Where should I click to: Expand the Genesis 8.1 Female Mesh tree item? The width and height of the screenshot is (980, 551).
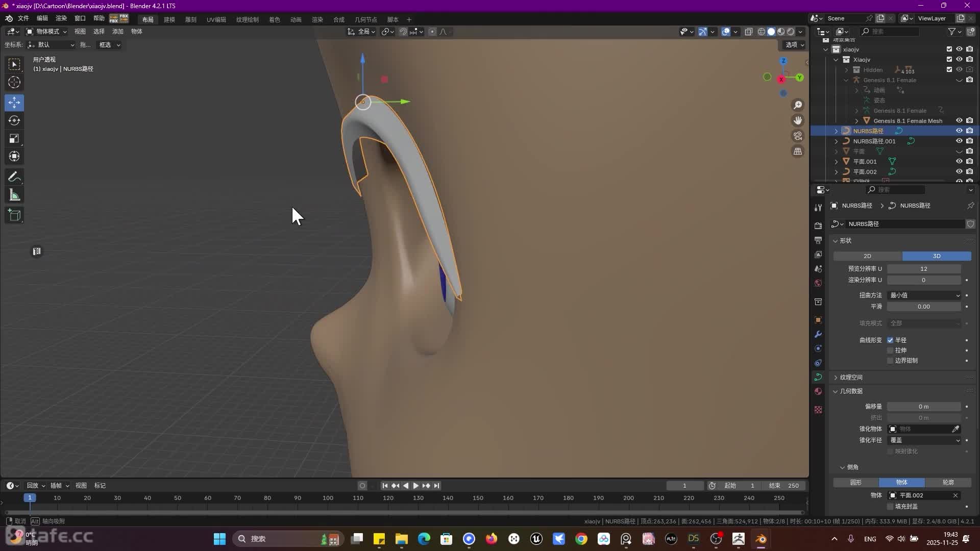click(x=856, y=121)
